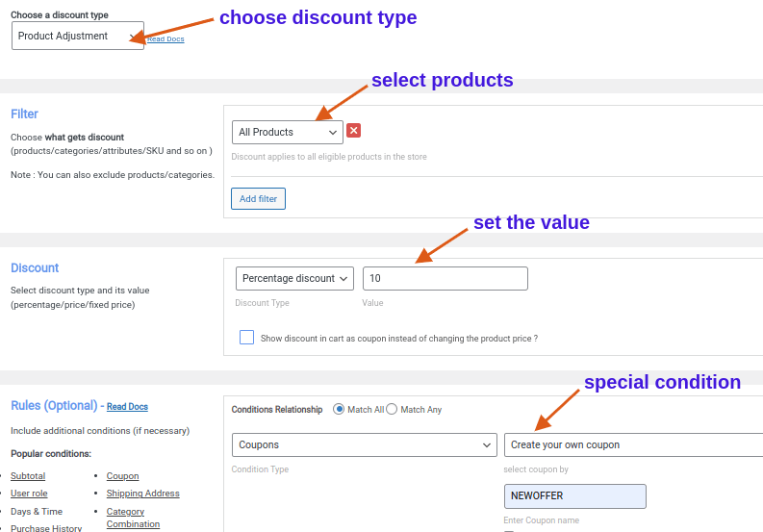
Task: Open the Product Adjustment discount type dropdown
Action: pos(77,37)
